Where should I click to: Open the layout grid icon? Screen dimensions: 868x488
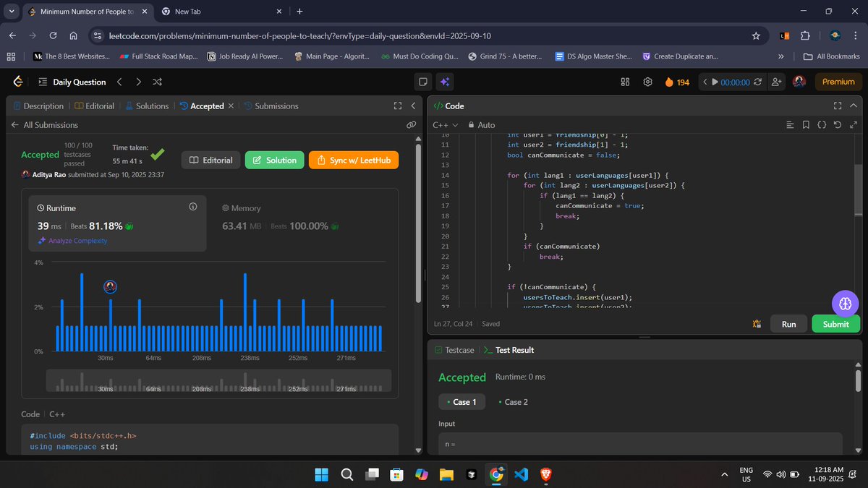tap(626, 82)
